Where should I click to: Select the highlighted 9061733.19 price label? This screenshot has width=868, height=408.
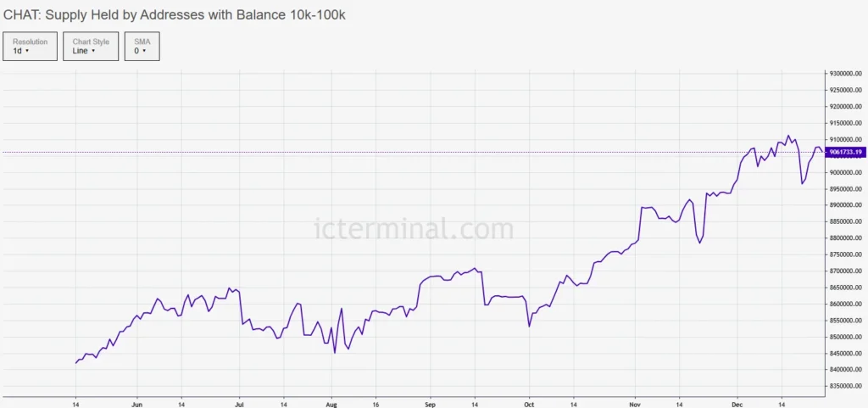[x=845, y=153]
